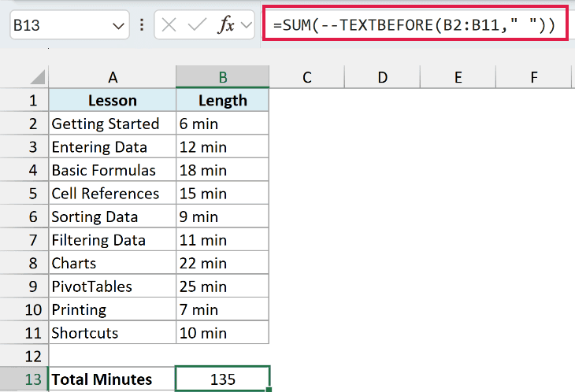Expand the function dropdown next to fx

click(247, 25)
